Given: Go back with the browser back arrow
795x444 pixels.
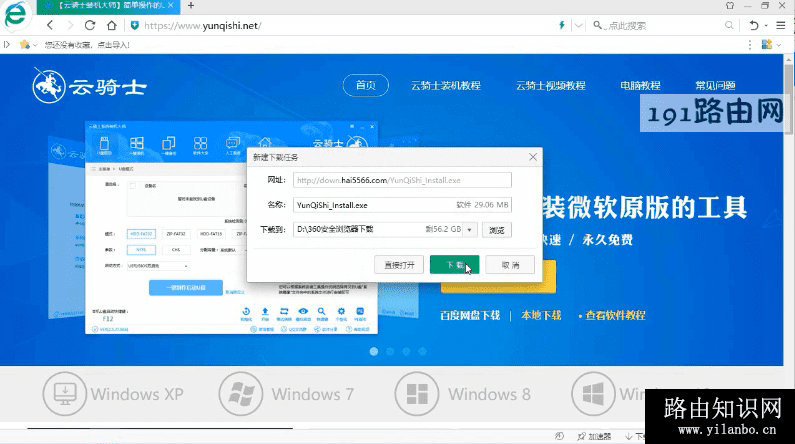Looking at the screenshot, I should 50,25.
